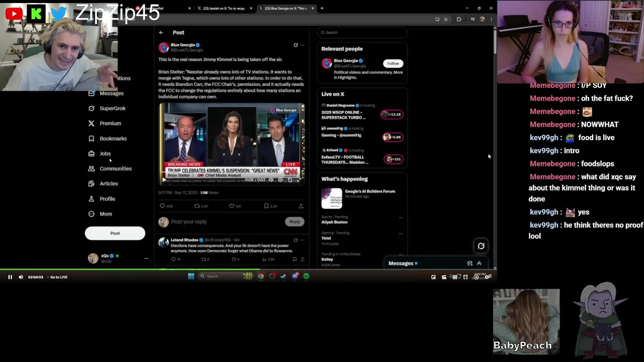Viewport: 644px width, 362px height.
Task: Open Chrome's three-dot menu
Action: point(491,20)
